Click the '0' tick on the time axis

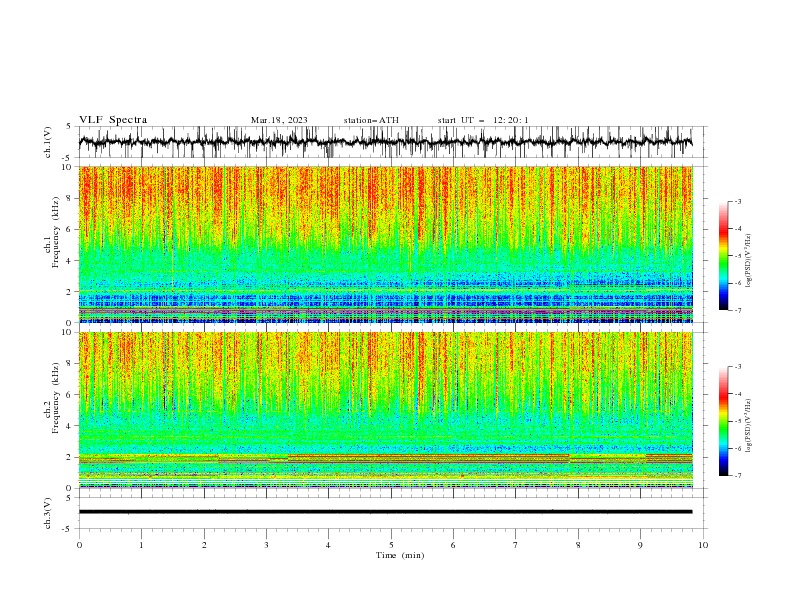pyautogui.click(x=79, y=545)
